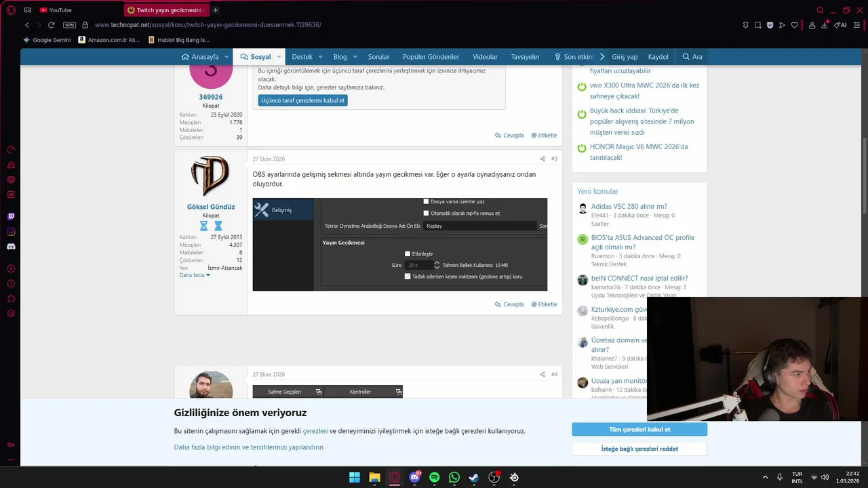Click the Giriş yap login link
The height and width of the screenshot is (488, 868).
point(625,57)
